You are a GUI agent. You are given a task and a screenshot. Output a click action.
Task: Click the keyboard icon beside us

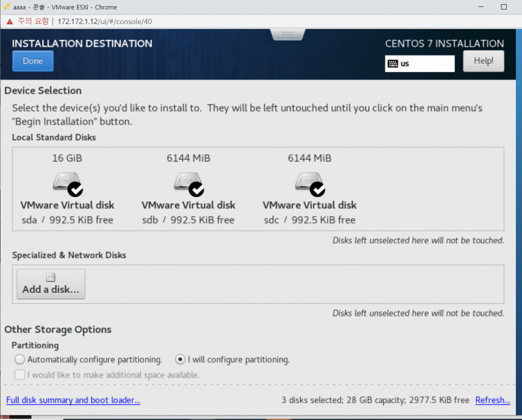pyautogui.click(x=393, y=64)
